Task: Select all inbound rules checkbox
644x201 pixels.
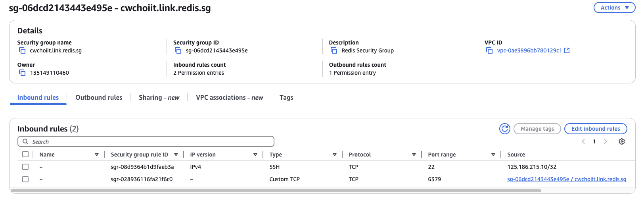Action: click(25, 154)
